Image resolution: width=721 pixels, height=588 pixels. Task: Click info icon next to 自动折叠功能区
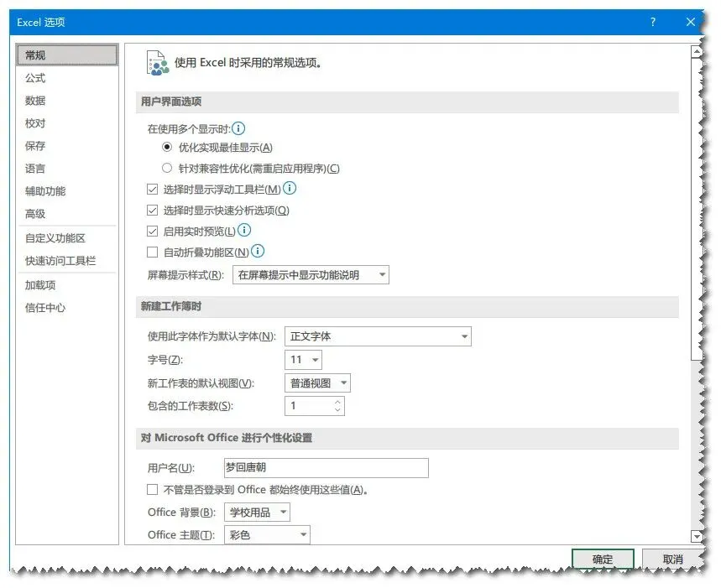pyautogui.click(x=258, y=251)
